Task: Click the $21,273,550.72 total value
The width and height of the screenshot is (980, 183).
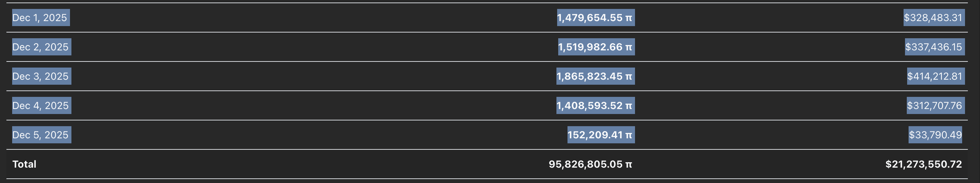Action: coord(923,164)
